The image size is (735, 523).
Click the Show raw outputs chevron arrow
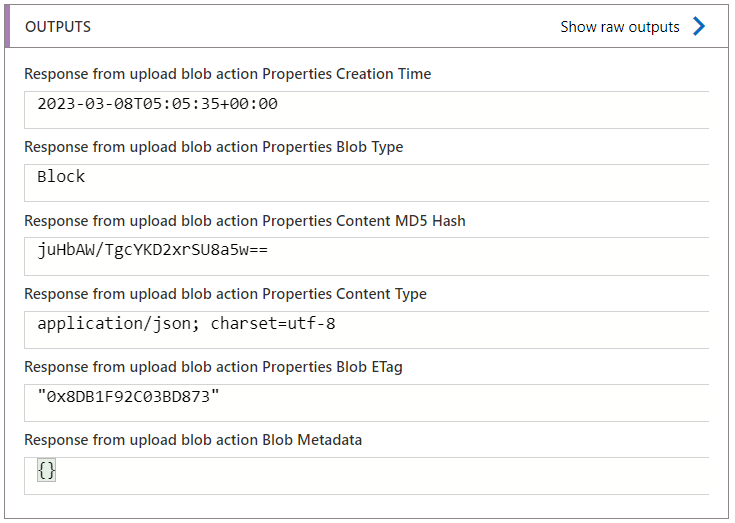click(x=699, y=27)
